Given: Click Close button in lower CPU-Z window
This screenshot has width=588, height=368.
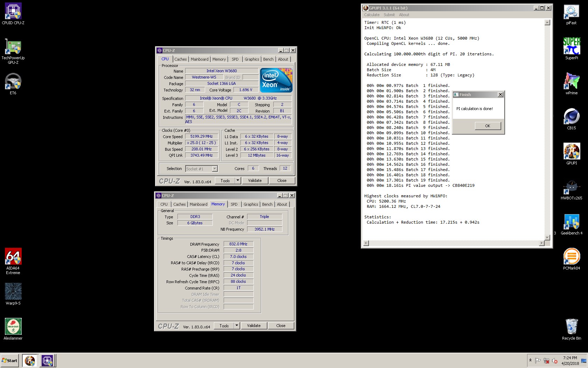Looking at the screenshot, I should point(281,326).
